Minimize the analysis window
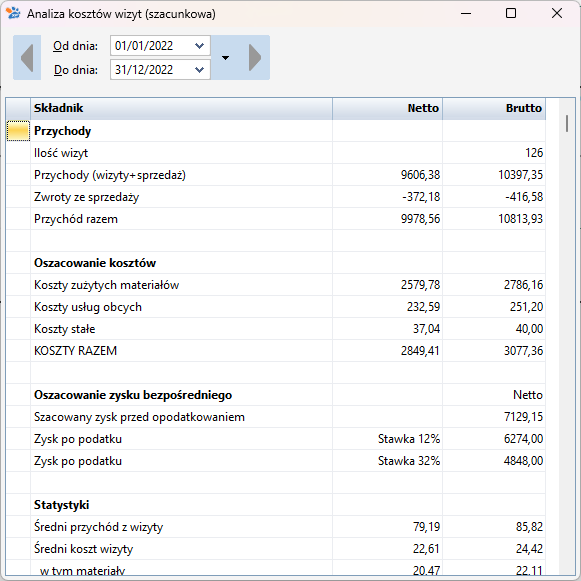This screenshot has width=581, height=581. click(466, 13)
